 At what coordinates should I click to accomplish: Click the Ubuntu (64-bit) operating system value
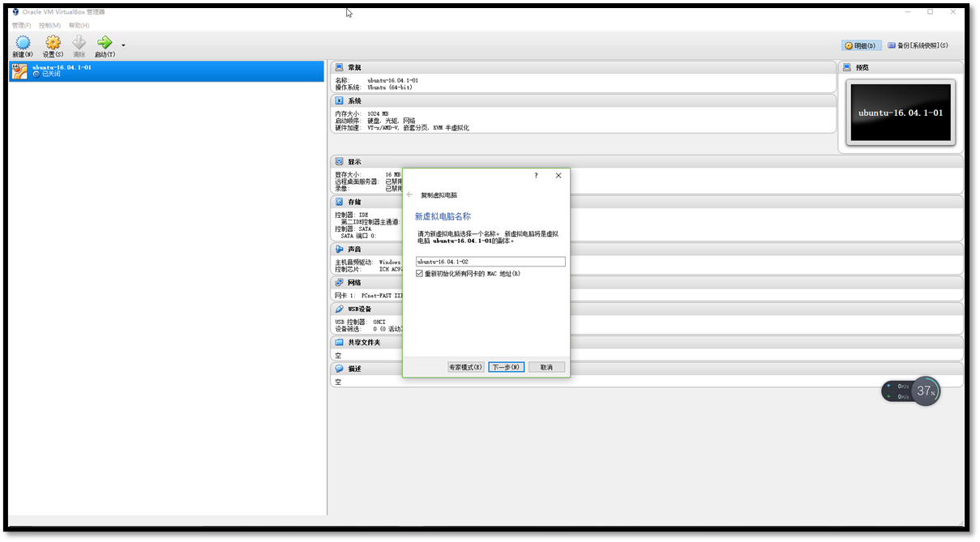(x=390, y=87)
